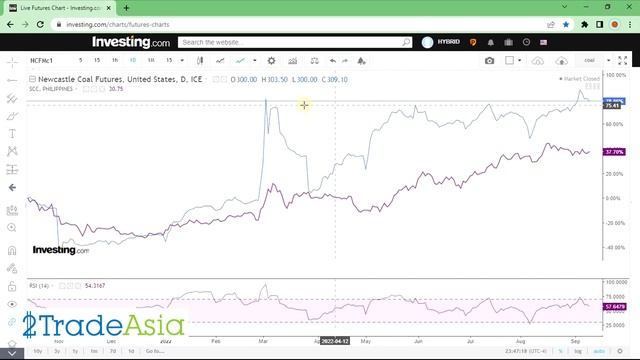Select the 5 minute interval

[x=80, y=60]
